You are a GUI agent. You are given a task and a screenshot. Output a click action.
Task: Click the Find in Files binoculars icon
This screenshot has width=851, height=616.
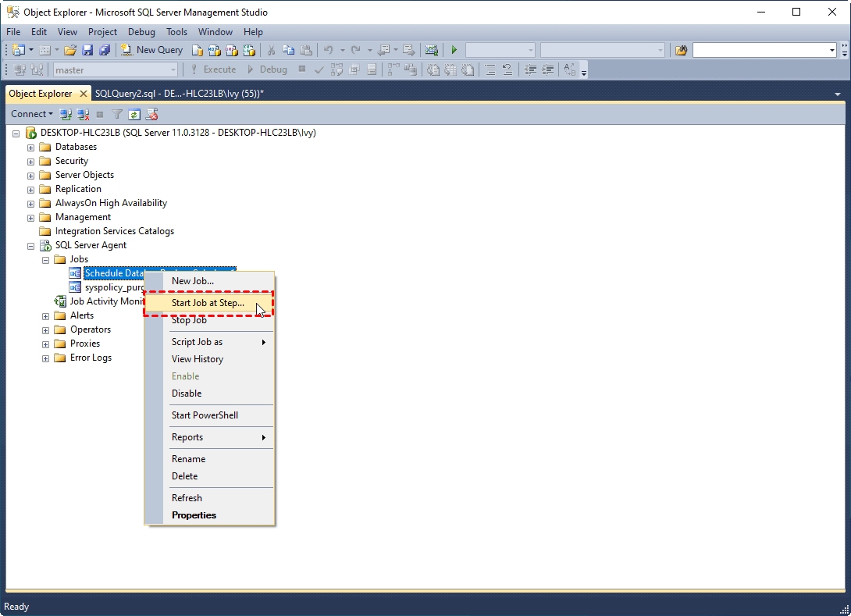click(x=681, y=51)
